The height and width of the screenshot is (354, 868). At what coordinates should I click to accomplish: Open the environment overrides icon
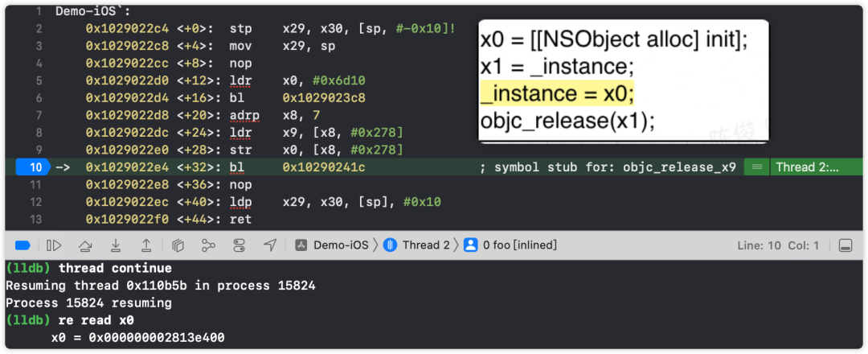pos(240,245)
